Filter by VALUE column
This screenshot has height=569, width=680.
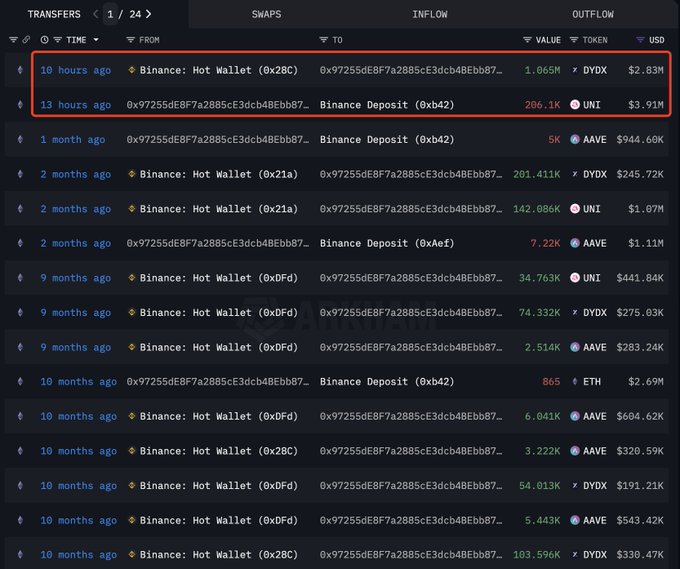pyautogui.click(x=527, y=40)
